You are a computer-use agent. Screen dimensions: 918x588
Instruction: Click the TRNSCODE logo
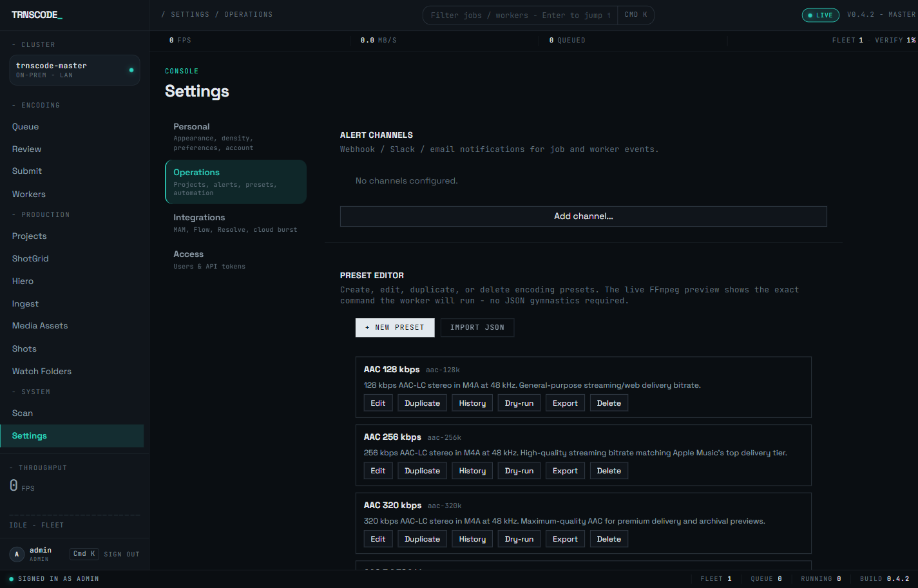coord(37,15)
